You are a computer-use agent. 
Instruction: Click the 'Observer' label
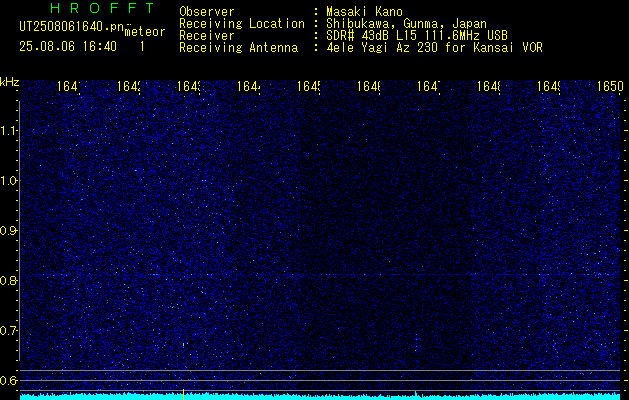207,12
